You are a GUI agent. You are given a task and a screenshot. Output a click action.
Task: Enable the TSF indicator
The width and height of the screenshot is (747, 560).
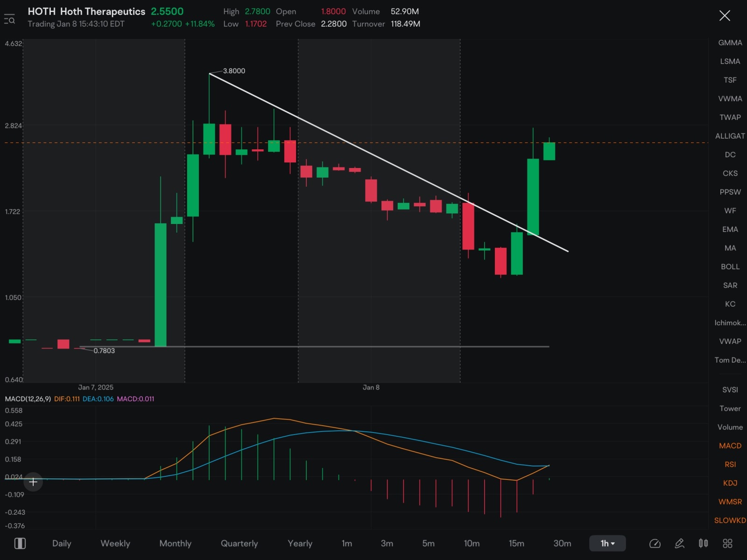tap(730, 80)
